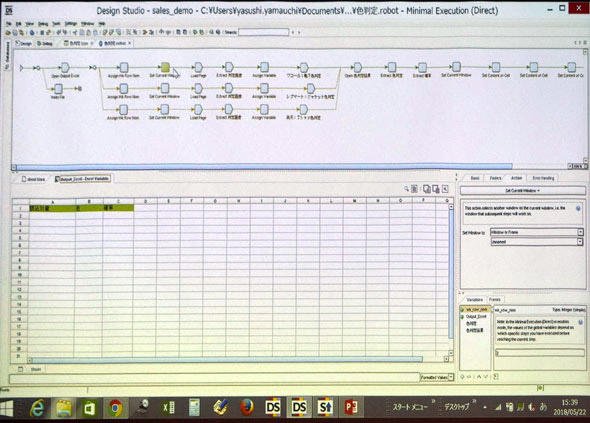Viewport: 590px width, 423px height.
Task: Select the Output_Excel variable in list
Action: 476,317
